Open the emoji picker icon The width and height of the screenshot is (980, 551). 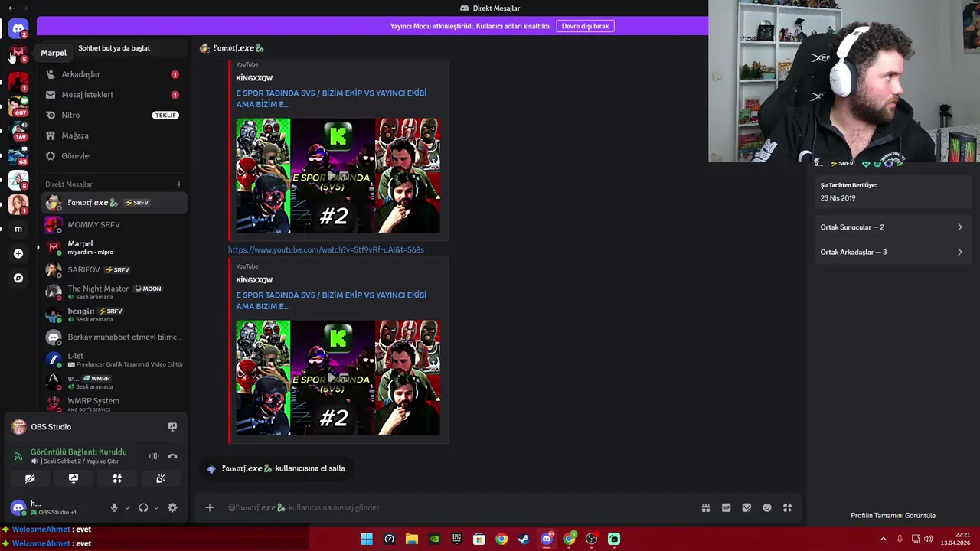pyautogui.click(x=767, y=507)
